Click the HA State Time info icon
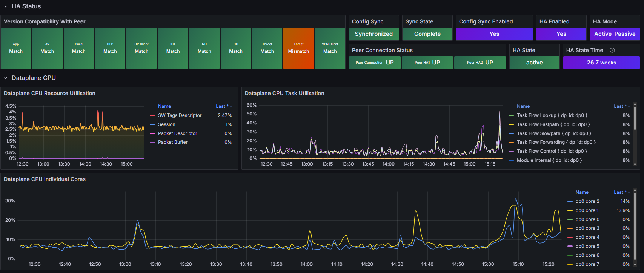The image size is (644, 273). pos(612,50)
